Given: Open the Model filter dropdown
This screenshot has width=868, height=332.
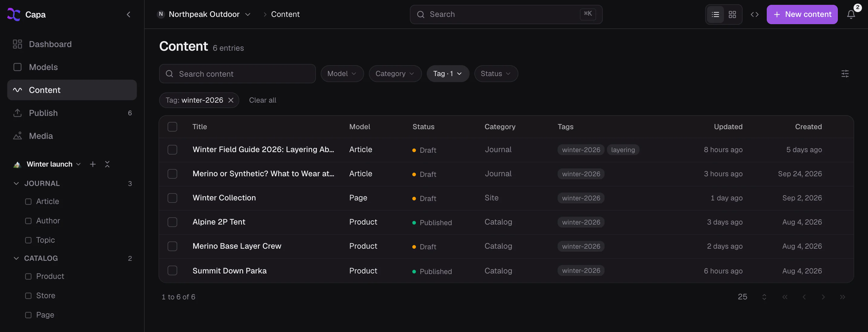Looking at the screenshot, I should [342, 74].
